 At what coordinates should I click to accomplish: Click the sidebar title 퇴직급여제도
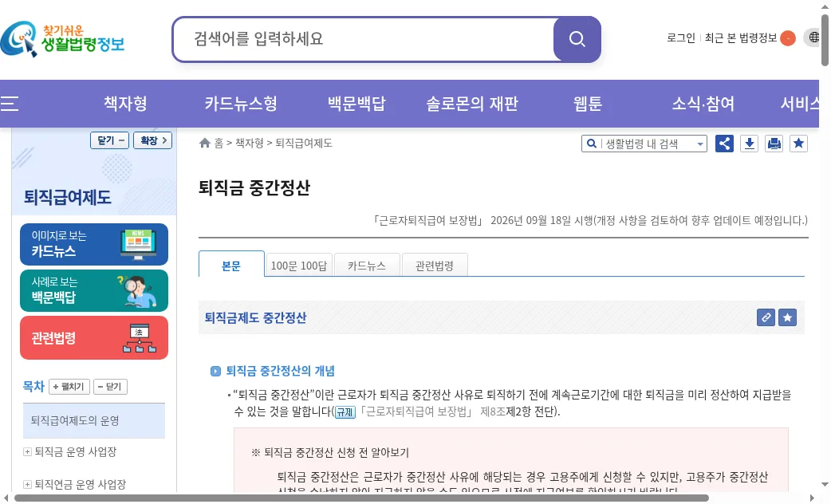(x=68, y=197)
